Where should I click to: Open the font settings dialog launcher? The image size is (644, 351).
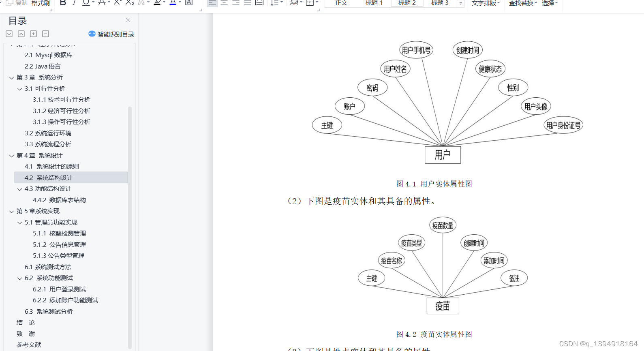200,9
